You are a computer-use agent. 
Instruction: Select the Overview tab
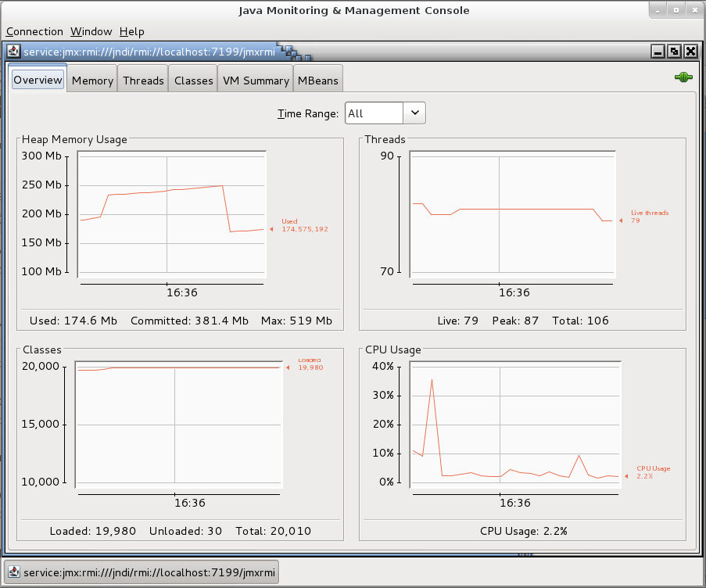37,79
